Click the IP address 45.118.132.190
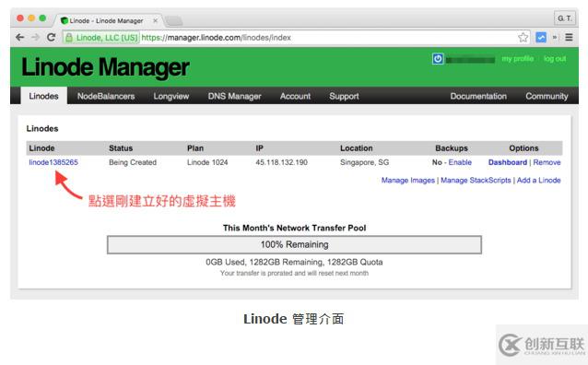Image resolution: width=588 pixels, height=365 pixels. coord(282,162)
